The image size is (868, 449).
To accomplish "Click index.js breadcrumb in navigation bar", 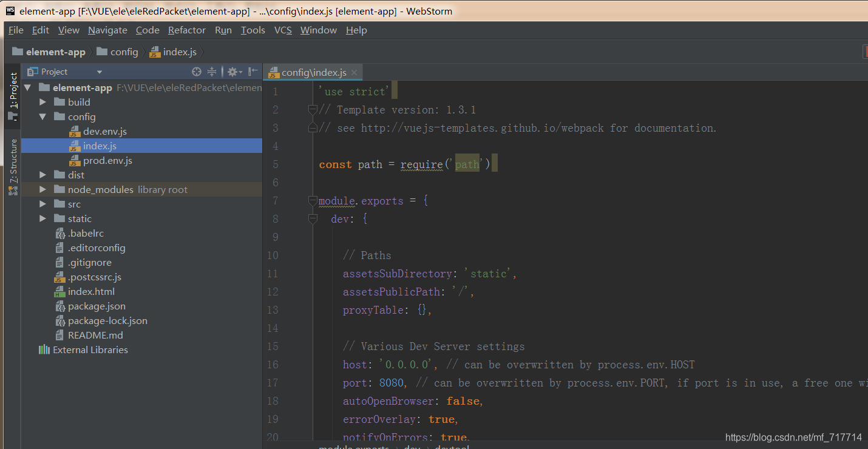I will tap(173, 52).
